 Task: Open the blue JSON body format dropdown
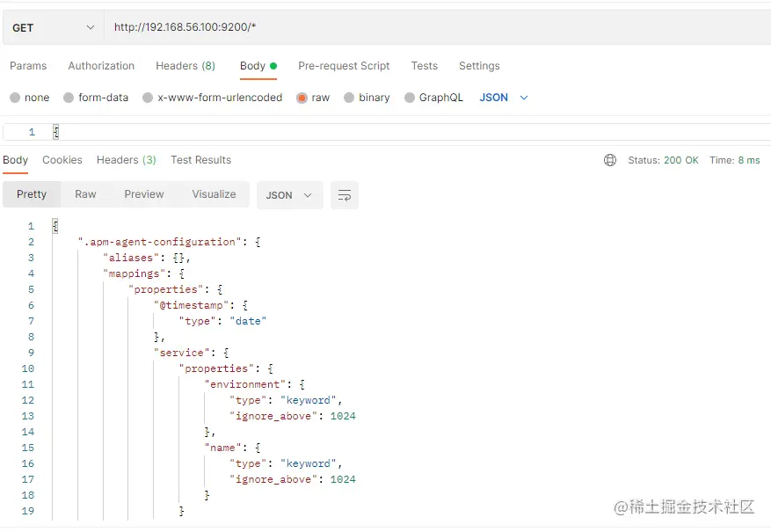pos(504,98)
